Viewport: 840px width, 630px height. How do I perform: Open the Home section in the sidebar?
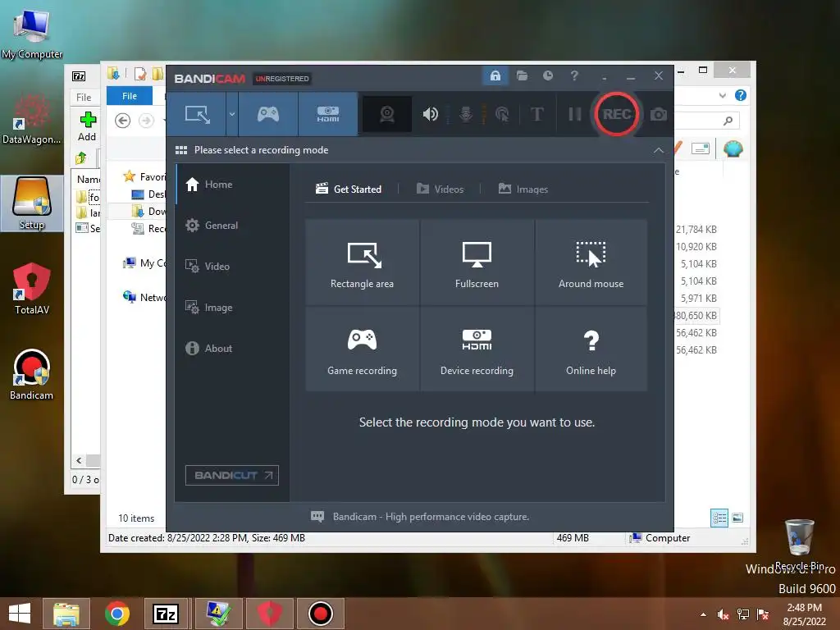(x=233, y=185)
